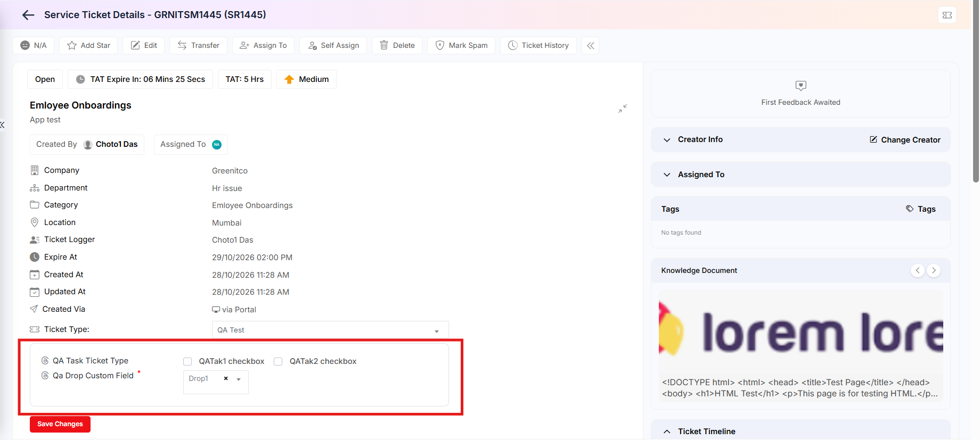Clear the Drop1 selection with the x
Image resolution: width=980 pixels, height=440 pixels.
point(226,378)
